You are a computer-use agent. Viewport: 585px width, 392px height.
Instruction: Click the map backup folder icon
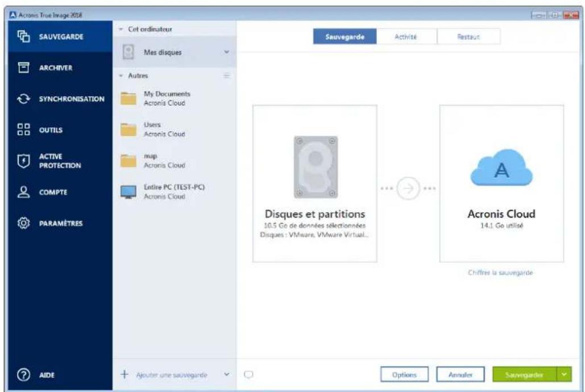coord(128,161)
